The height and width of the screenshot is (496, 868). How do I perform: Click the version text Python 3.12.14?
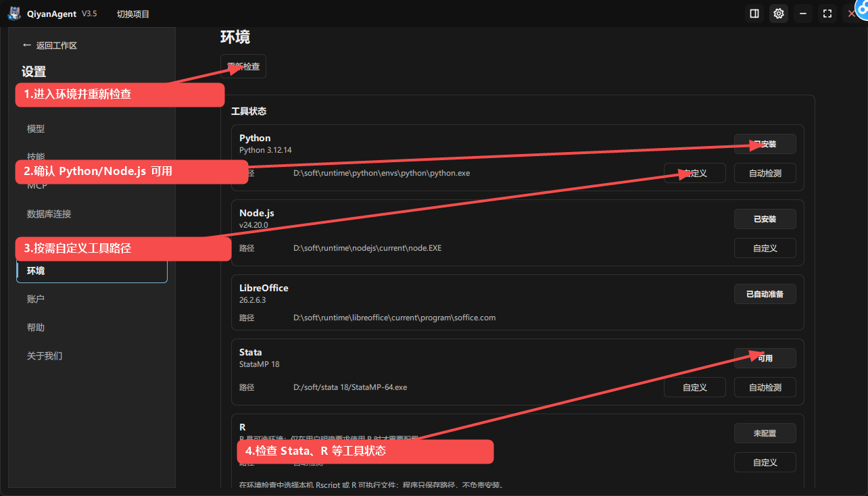pyautogui.click(x=266, y=150)
